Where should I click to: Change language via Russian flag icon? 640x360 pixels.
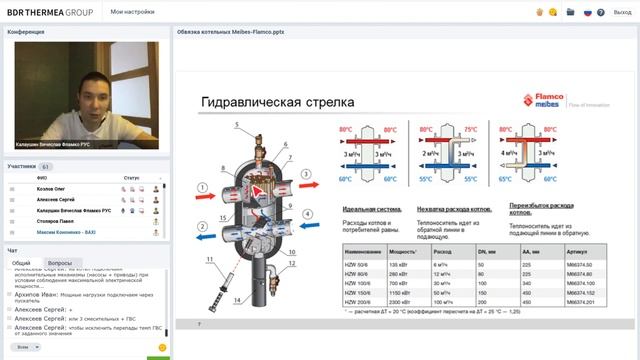[x=587, y=12]
